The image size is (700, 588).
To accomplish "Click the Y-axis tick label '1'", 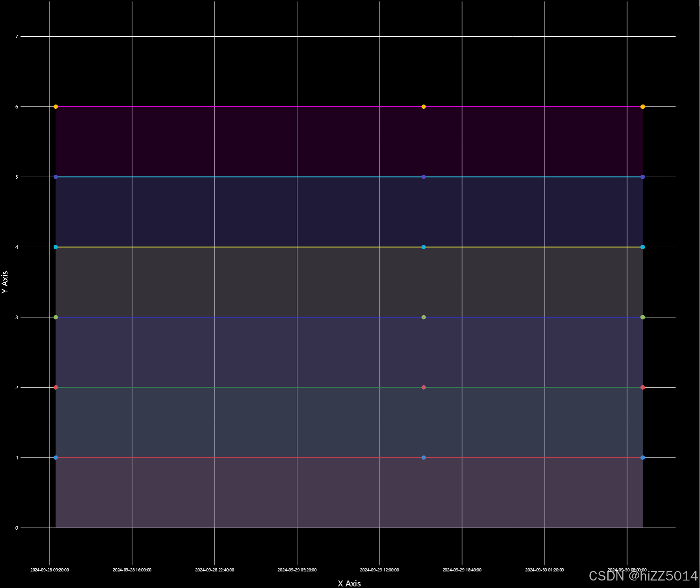I will (x=17, y=458).
